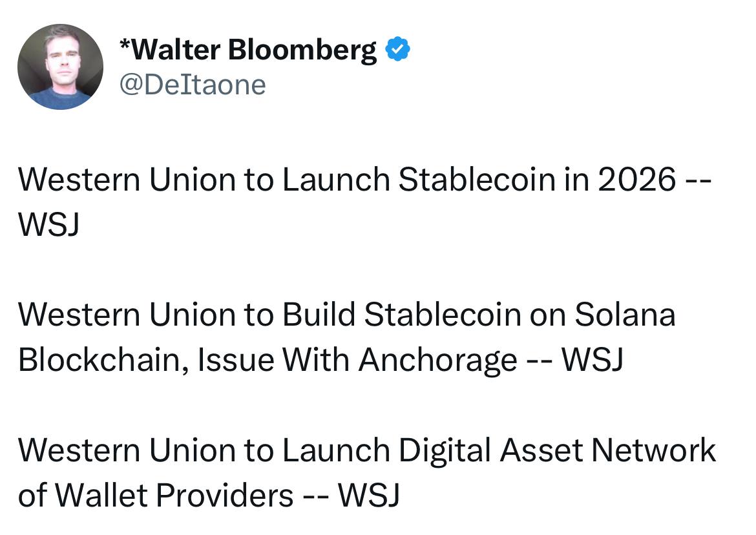
Task: Click Walter Bloomberg's profile avatar
Action: click(x=60, y=67)
